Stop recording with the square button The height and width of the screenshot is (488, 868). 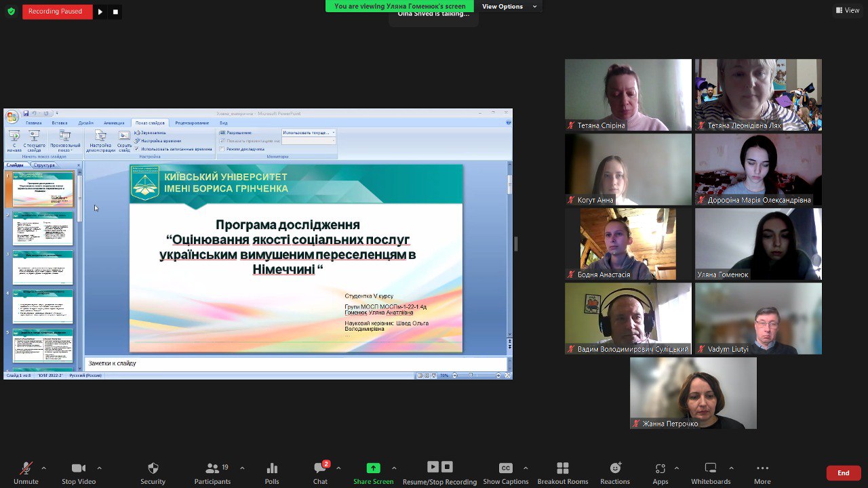pos(115,12)
